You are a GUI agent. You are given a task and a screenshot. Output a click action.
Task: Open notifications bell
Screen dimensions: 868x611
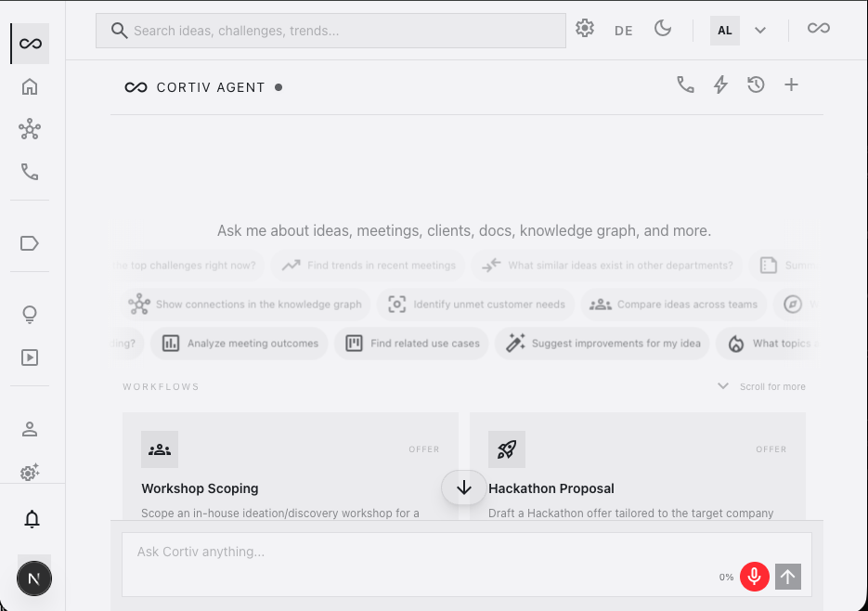coord(32,519)
